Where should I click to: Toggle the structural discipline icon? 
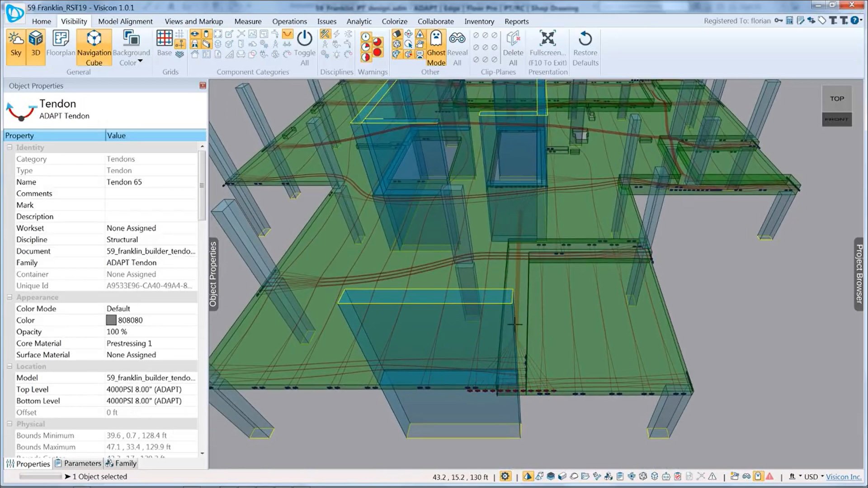[x=325, y=34]
